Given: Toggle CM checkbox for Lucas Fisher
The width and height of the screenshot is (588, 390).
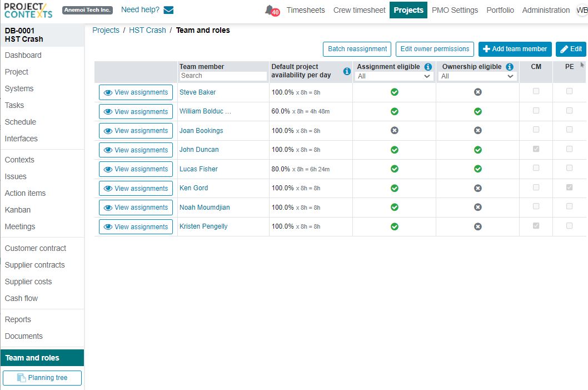Looking at the screenshot, I should 536,168.
